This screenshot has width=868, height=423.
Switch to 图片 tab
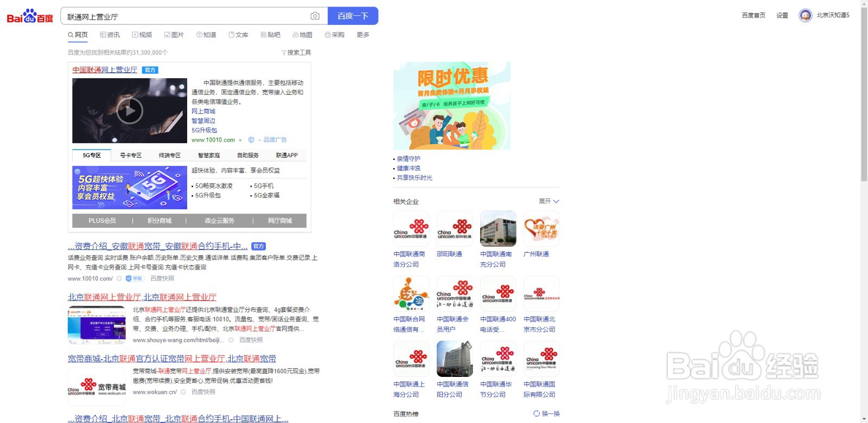[174, 35]
